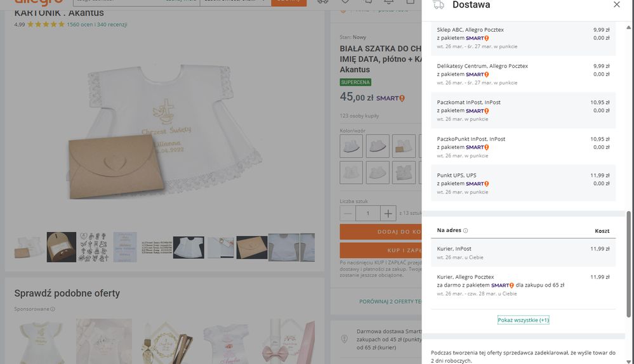Select Punkt UPS delivery option
The image size is (634, 364).
pos(523,183)
